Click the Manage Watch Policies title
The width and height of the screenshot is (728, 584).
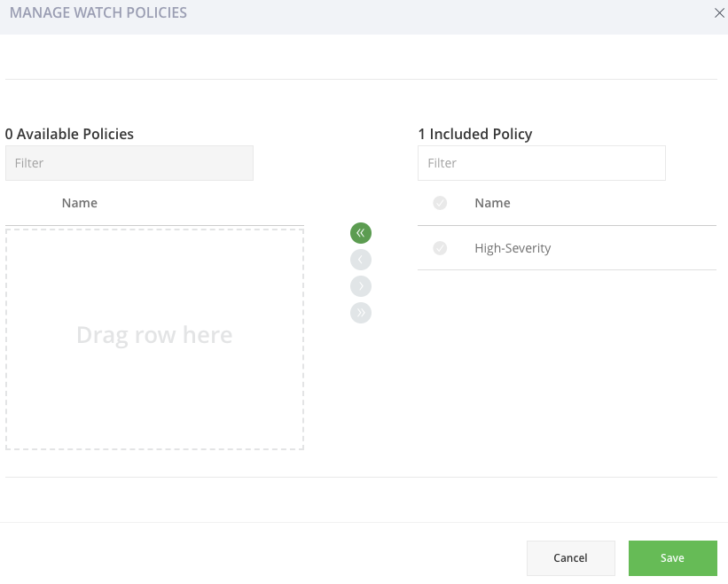pyautogui.click(x=98, y=12)
